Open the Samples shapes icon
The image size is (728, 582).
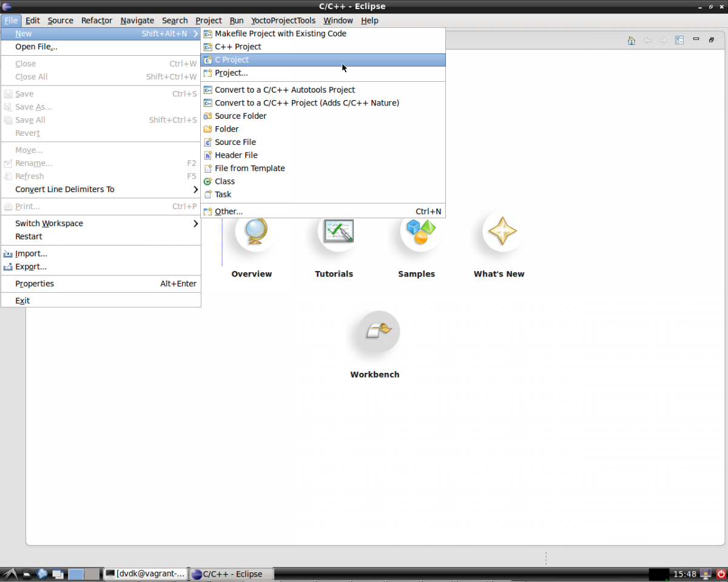coord(420,231)
